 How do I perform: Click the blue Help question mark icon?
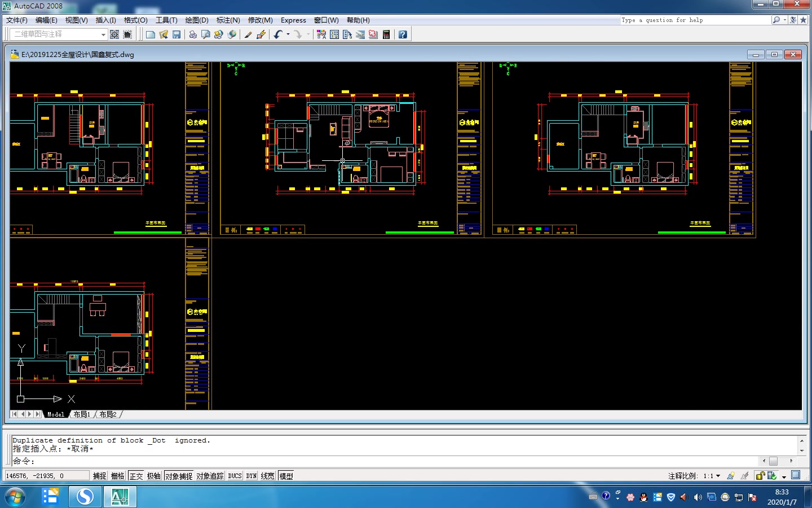pyautogui.click(x=403, y=34)
